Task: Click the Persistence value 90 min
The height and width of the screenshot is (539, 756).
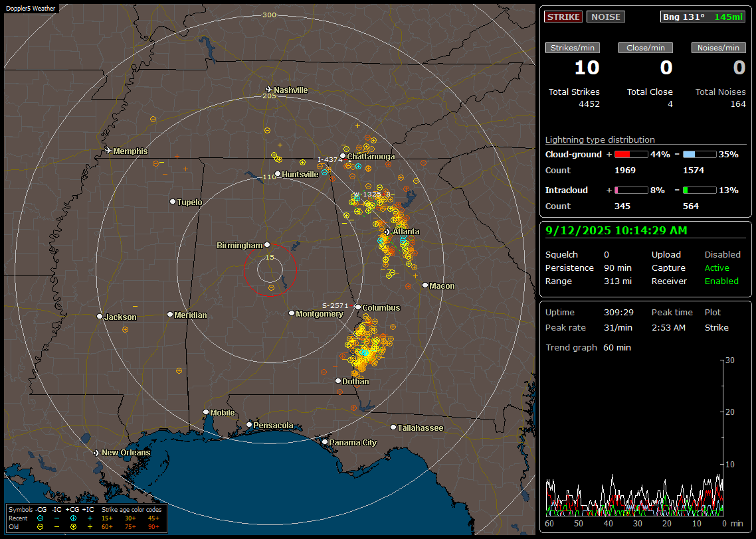Action: 618,268
